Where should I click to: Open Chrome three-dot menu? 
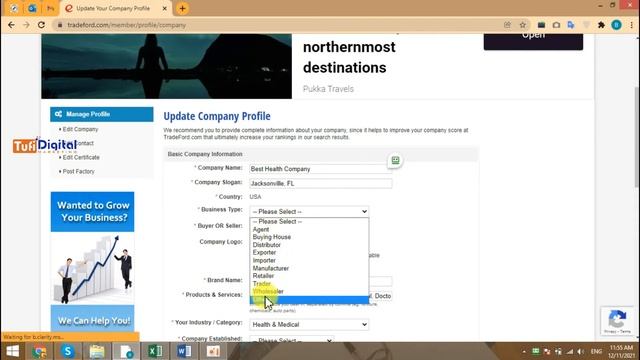[631, 25]
